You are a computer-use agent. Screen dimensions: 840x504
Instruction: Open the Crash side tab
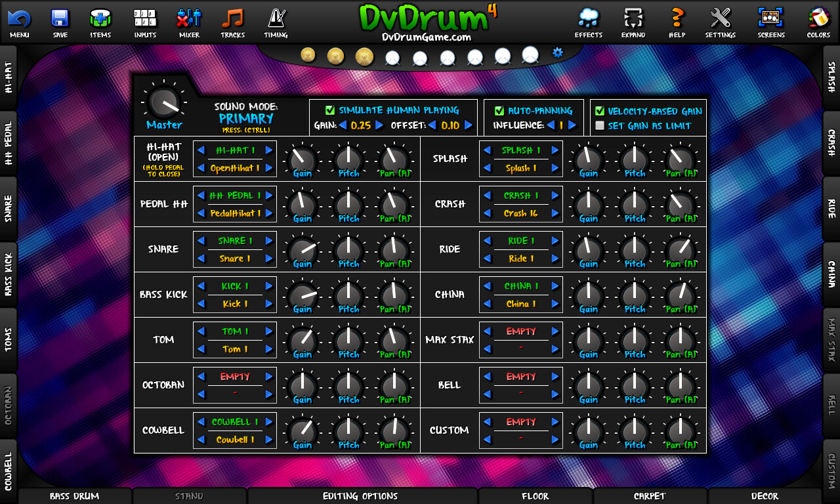pos(831,143)
